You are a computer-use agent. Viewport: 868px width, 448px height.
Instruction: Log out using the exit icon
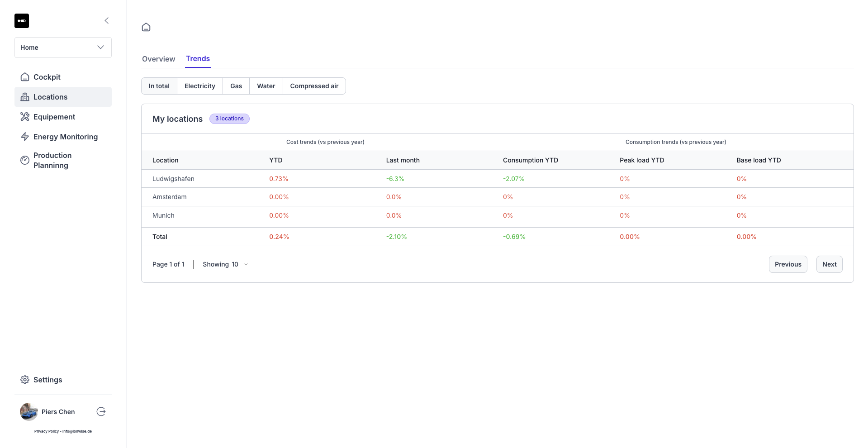(101, 411)
